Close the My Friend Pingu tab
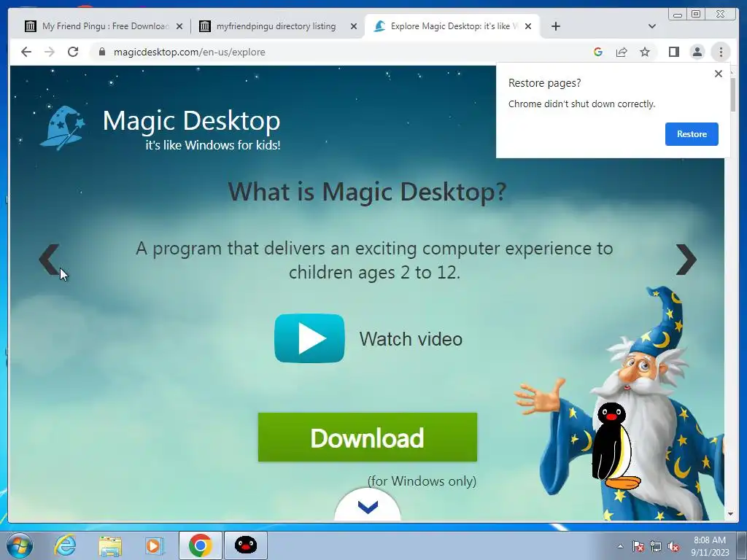This screenshot has width=747, height=560. tap(179, 26)
